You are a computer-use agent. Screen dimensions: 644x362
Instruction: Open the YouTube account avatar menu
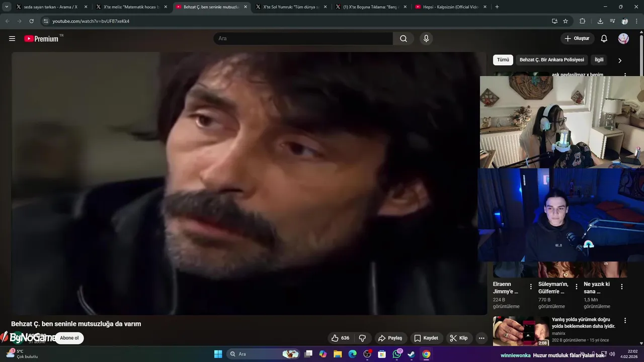[x=623, y=39]
